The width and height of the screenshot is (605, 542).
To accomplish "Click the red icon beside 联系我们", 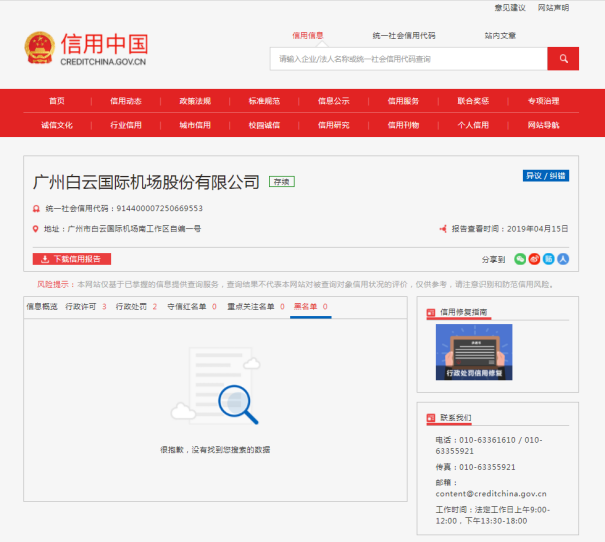I will [431, 418].
